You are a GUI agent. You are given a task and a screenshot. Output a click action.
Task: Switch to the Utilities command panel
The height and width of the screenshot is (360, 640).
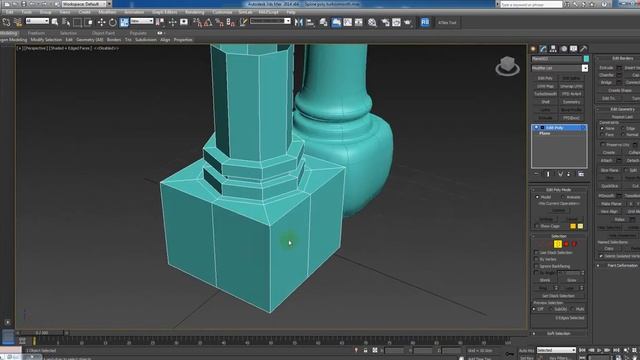click(584, 49)
